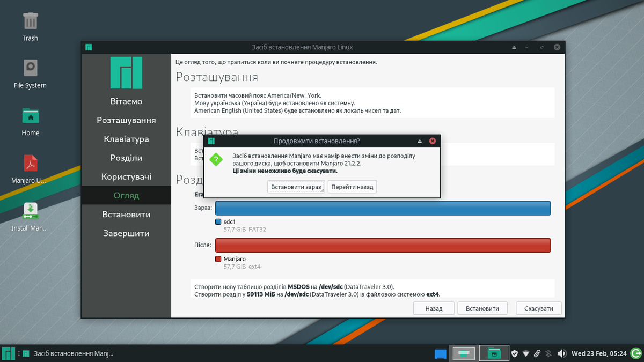Close the 'Продовжити встановлення?' dialog
Screen dimensions: 644x362
[x=432, y=141]
